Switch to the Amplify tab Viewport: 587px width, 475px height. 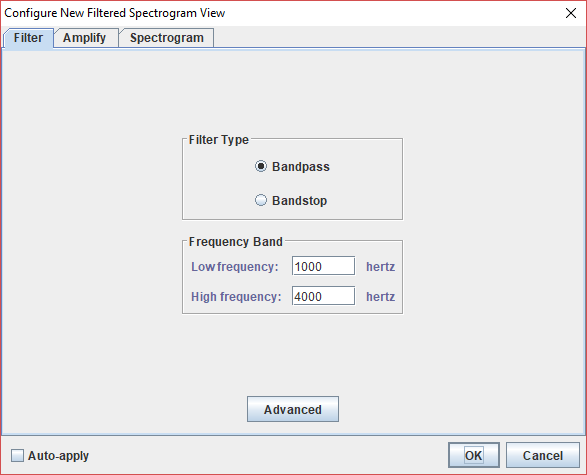(x=85, y=38)
